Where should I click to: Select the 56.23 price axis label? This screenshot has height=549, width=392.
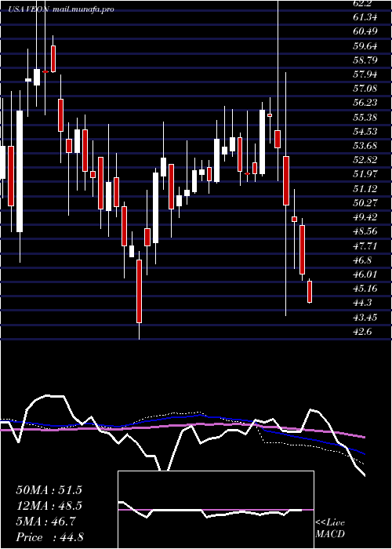(365, 103)
